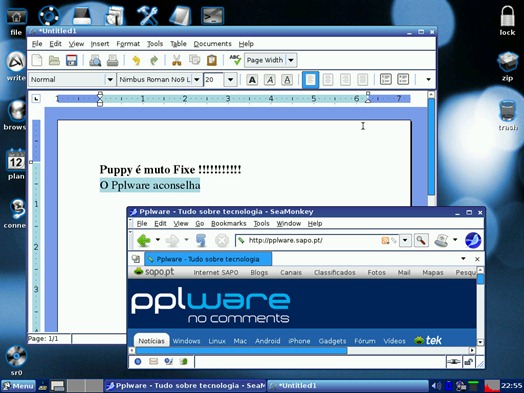
Task: Open the Table menu in AbiWord
Action: pyautogui.click(x=178, y=44)
